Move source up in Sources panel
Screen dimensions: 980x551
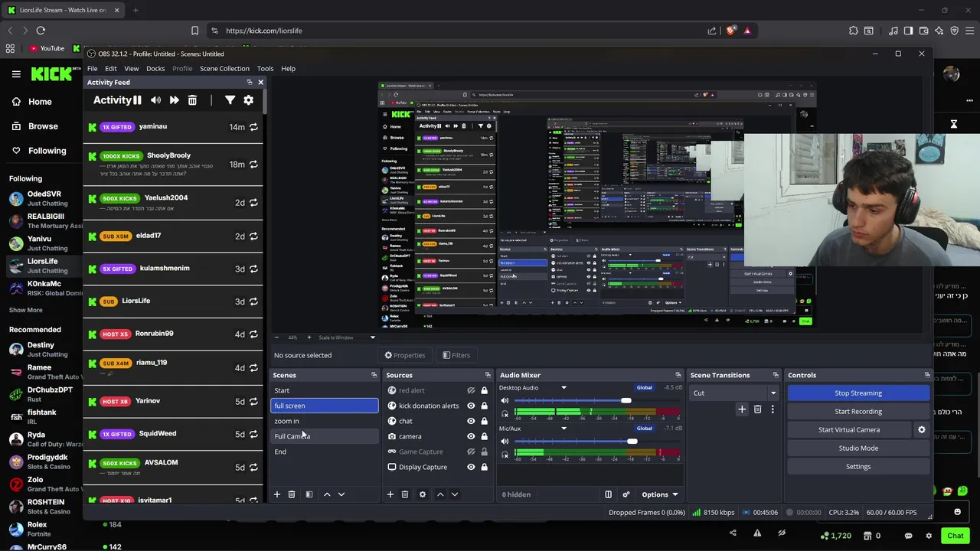pyautogui.click(x=440, y=494)
